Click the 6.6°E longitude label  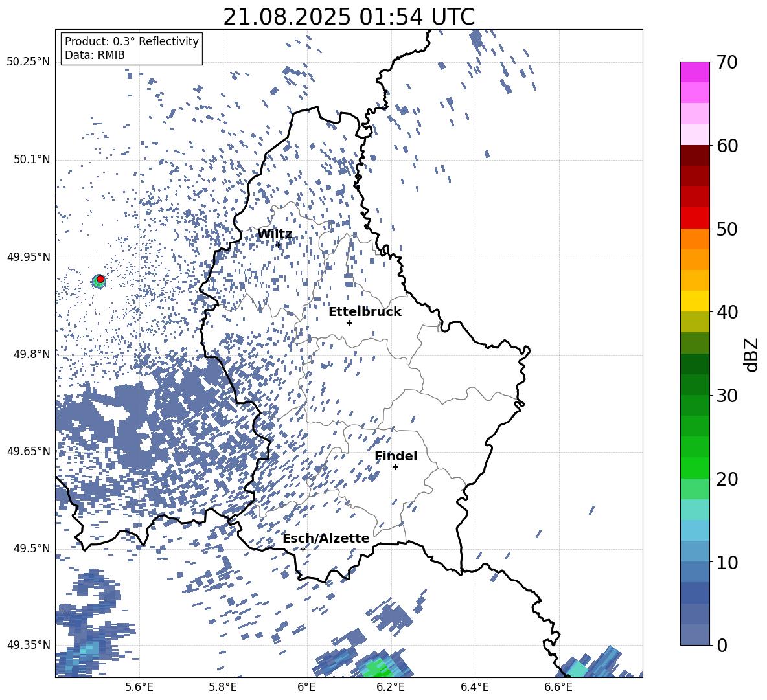click(558, 687)
